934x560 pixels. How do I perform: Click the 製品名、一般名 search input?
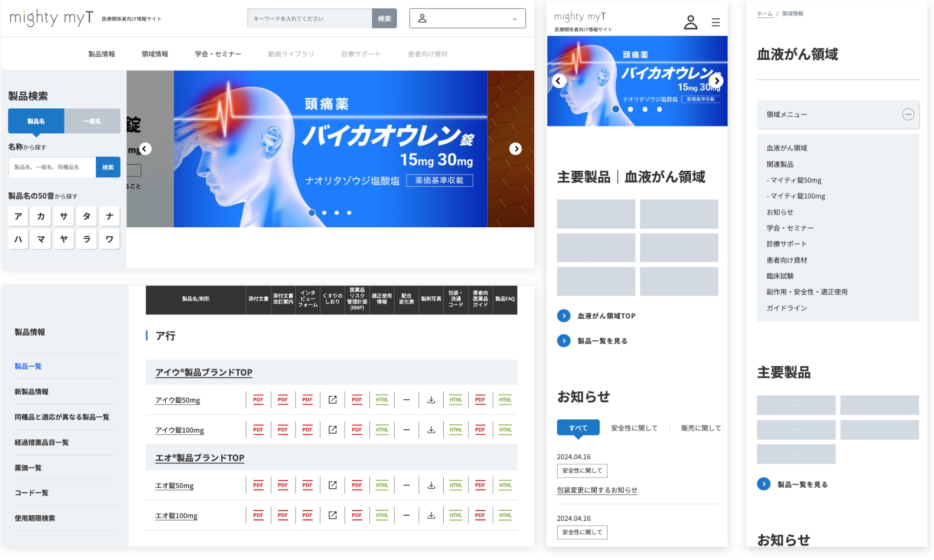52,167
